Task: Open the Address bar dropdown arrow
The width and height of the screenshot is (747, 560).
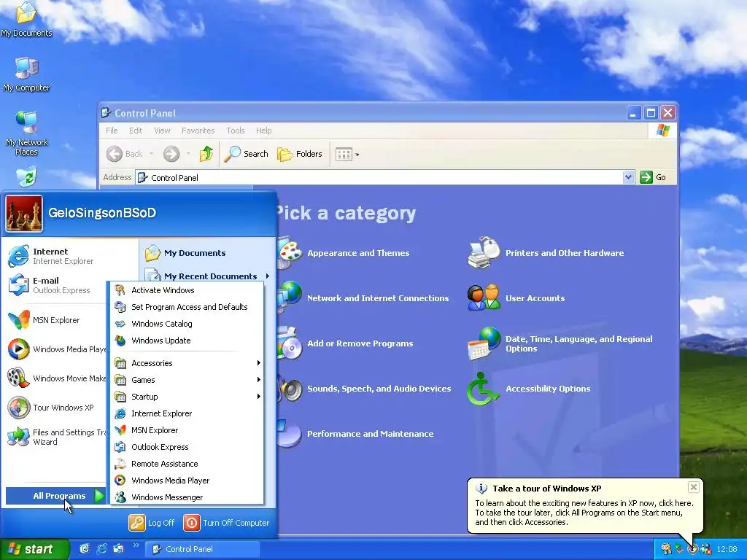Action: tap(628, 177)
